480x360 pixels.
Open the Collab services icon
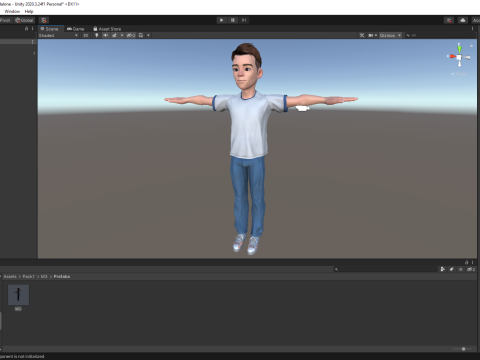tap(449, 20)
